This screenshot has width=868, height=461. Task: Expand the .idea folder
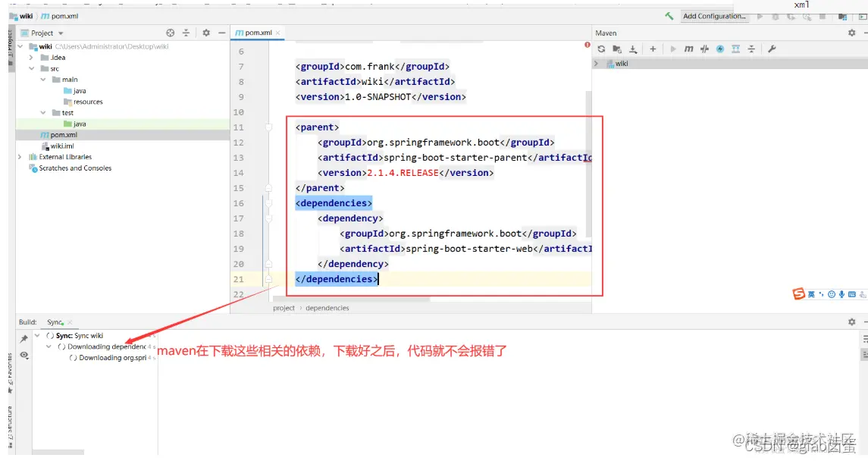32,58
